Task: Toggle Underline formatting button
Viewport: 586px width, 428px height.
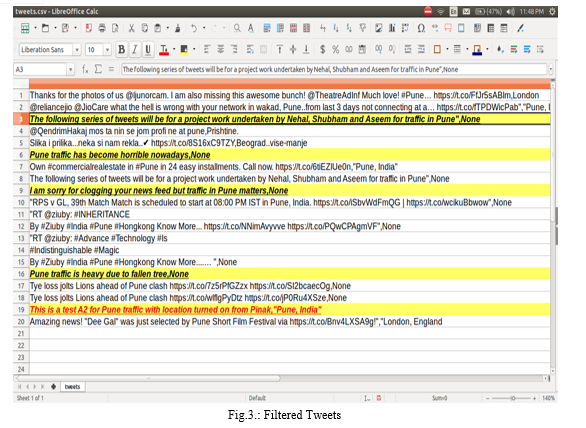Action: [148, 50]
